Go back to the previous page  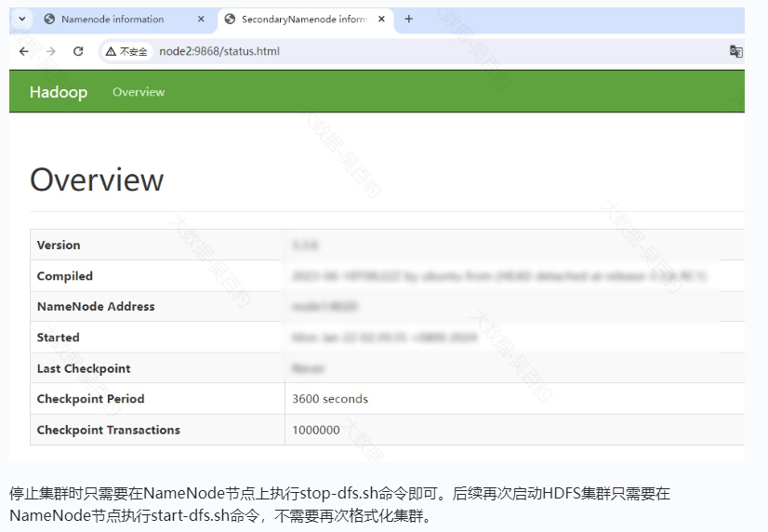click(24, 51)
